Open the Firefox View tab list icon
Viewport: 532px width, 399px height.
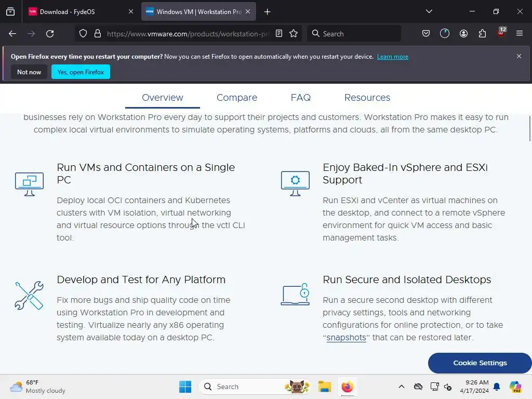tap(10, 12)
